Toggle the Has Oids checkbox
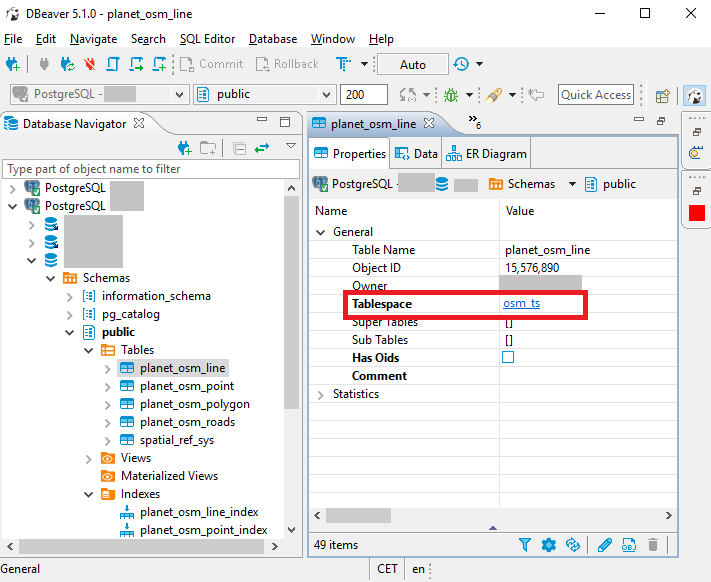Image resolution: width=711 pixels, height=582 pixels. click(x=508, y=357)
